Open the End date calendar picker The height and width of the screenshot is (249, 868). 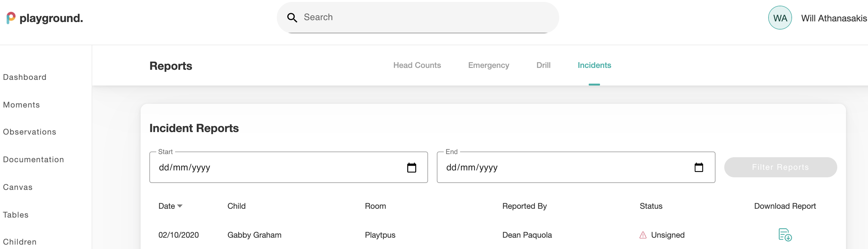pos(699,167)
